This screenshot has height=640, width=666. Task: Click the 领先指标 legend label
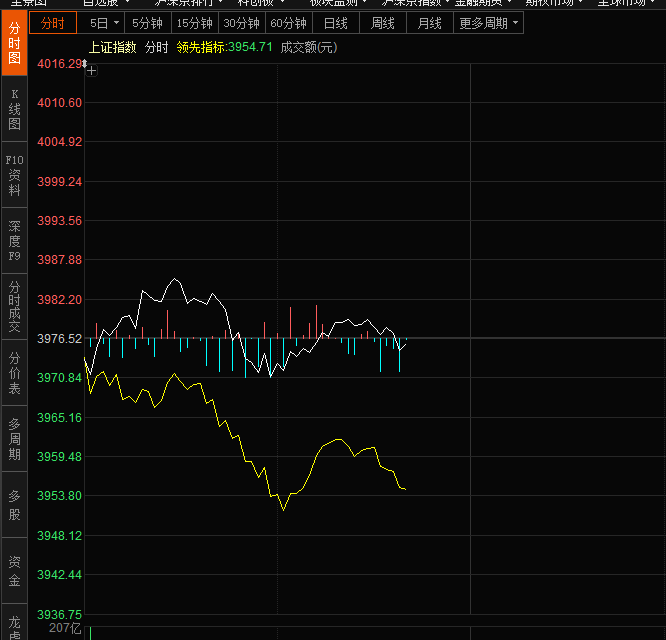tap(201, 47)
